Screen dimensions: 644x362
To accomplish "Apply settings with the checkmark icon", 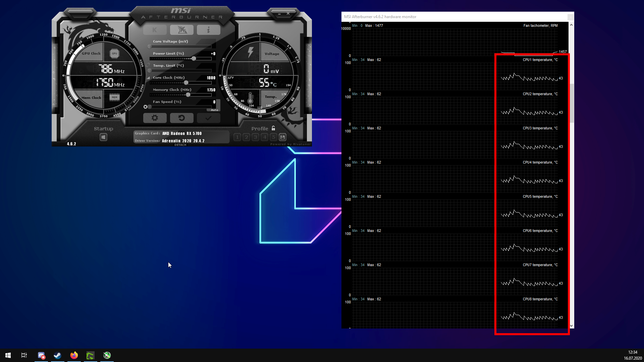I will [208, 118].
